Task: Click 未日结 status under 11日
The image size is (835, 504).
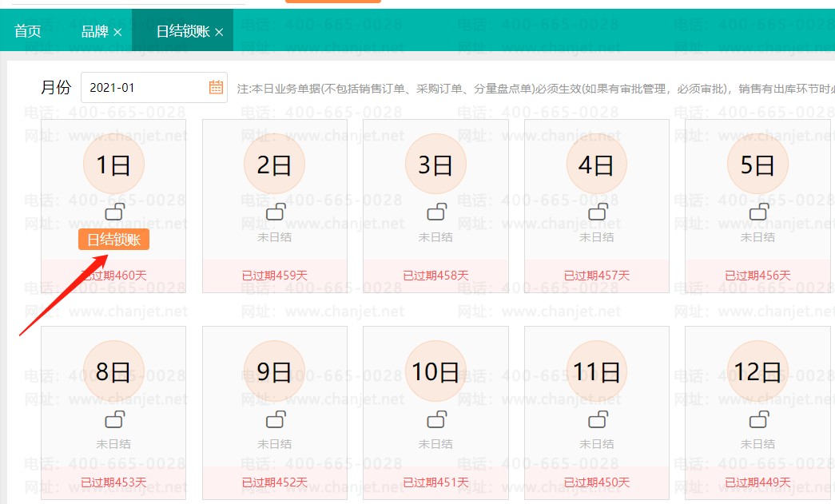Action: click(596, 444)
